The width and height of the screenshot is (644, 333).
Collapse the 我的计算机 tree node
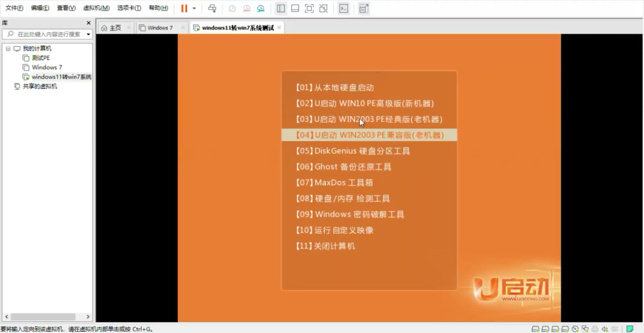pos(8,49)
